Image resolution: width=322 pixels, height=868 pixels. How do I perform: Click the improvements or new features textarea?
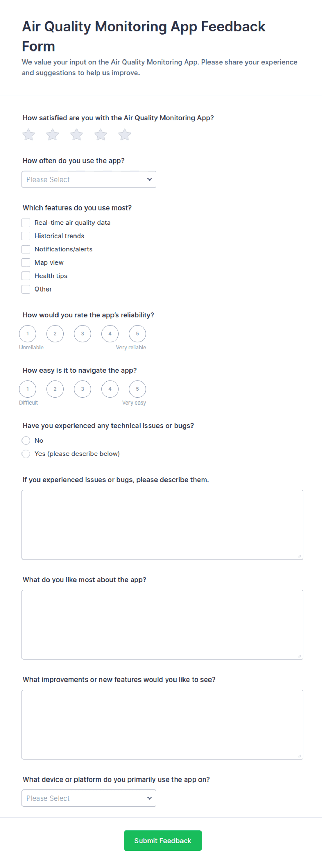[162, 724]
